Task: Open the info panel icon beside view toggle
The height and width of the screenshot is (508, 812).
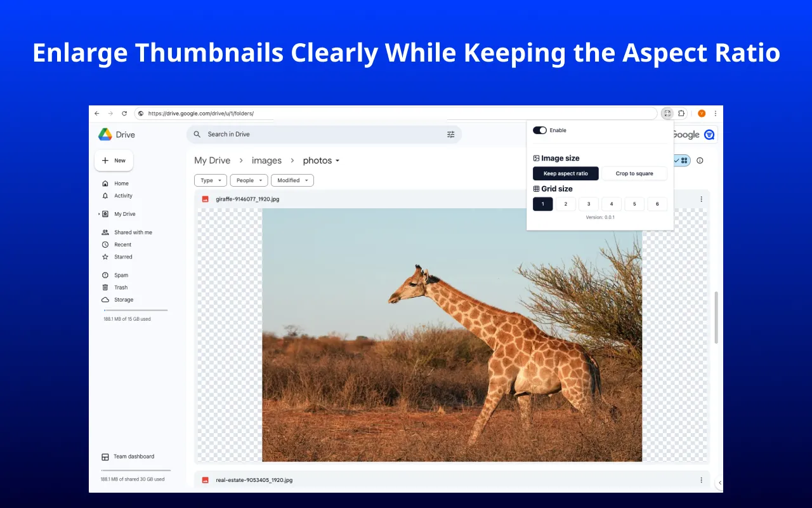Action: tap(700, 161)
